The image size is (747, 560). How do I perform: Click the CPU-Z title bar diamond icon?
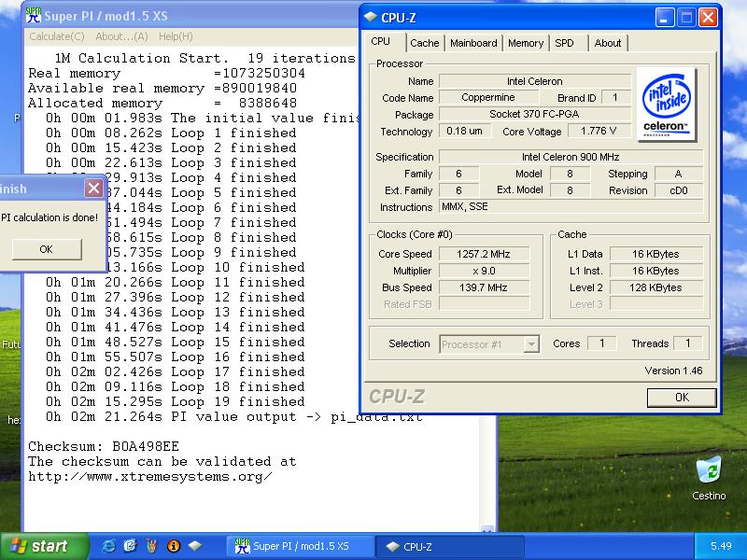click(370, 17)
